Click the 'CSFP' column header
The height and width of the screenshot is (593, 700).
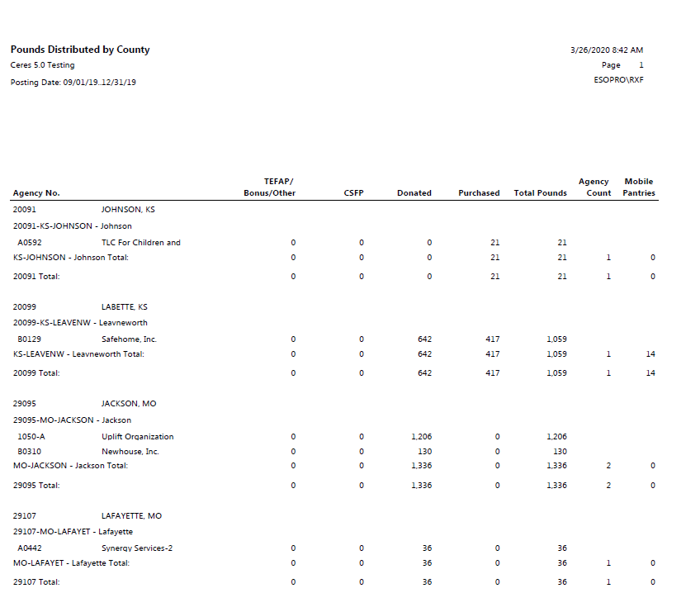click(x=353, y=193)
